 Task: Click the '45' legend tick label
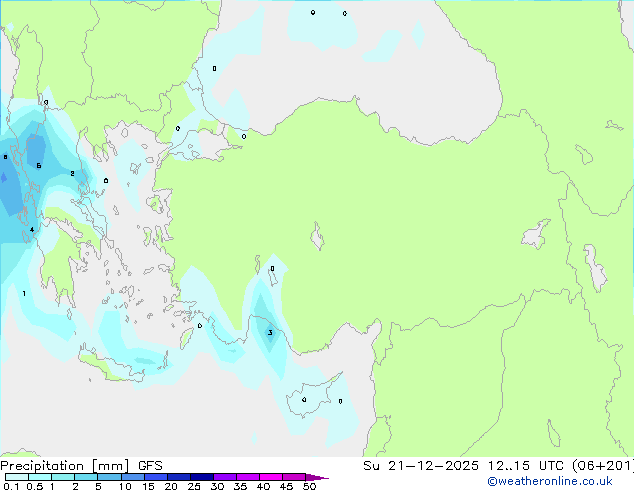pyautogui.click(x=286, y=486)
